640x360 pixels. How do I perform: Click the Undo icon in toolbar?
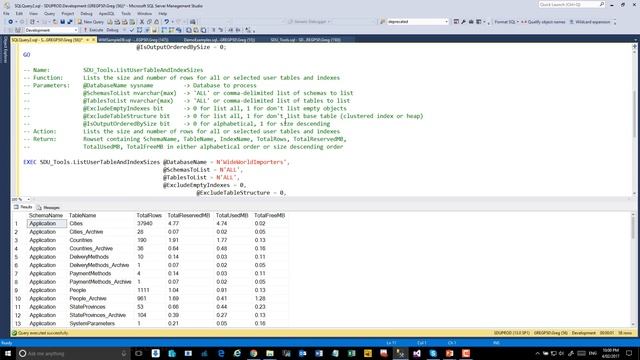167,22
